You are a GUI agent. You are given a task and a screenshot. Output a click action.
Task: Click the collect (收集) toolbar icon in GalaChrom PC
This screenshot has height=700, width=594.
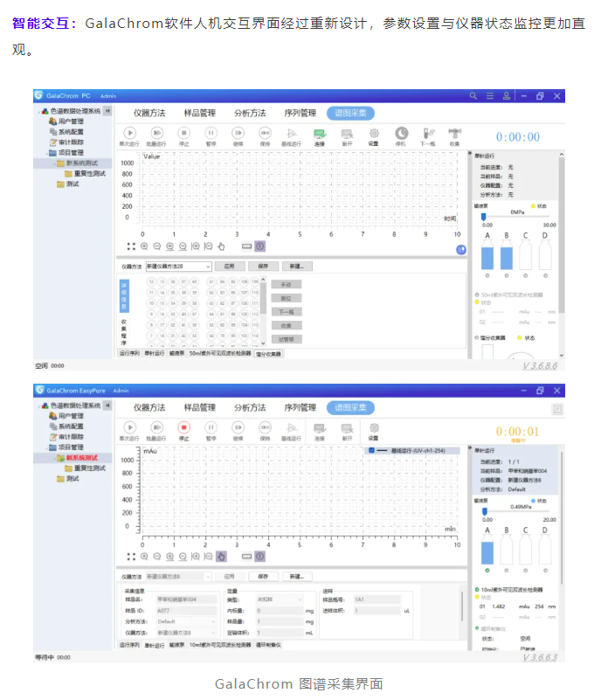[455, 133]
